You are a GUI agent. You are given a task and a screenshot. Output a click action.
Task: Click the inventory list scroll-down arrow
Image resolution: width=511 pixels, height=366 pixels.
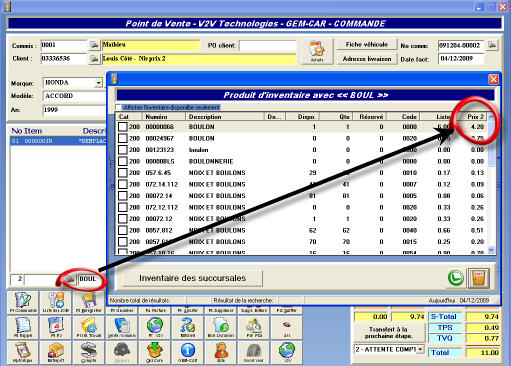pyautogui.click(x=491, y=250)
